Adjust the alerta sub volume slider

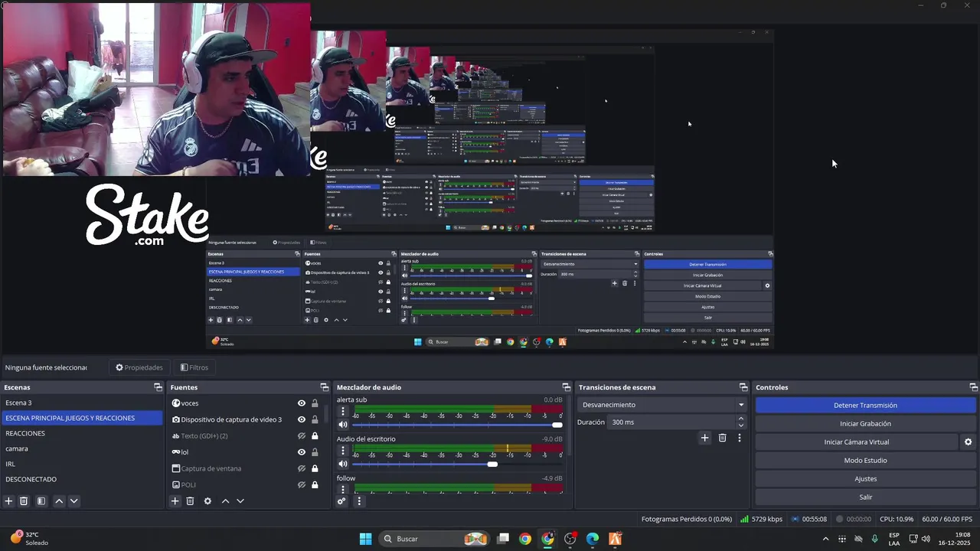click(x=457, y=425)
